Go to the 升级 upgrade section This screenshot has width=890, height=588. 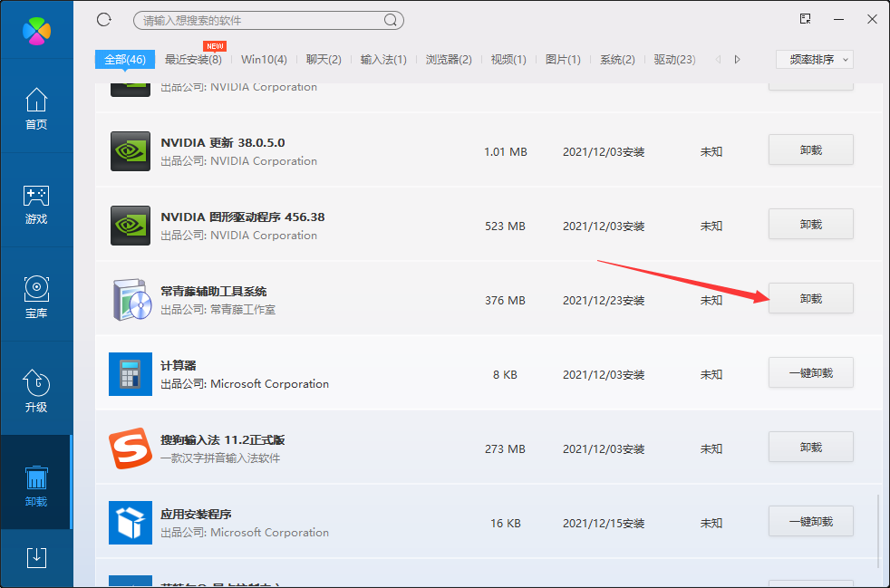tap(36, 391)
